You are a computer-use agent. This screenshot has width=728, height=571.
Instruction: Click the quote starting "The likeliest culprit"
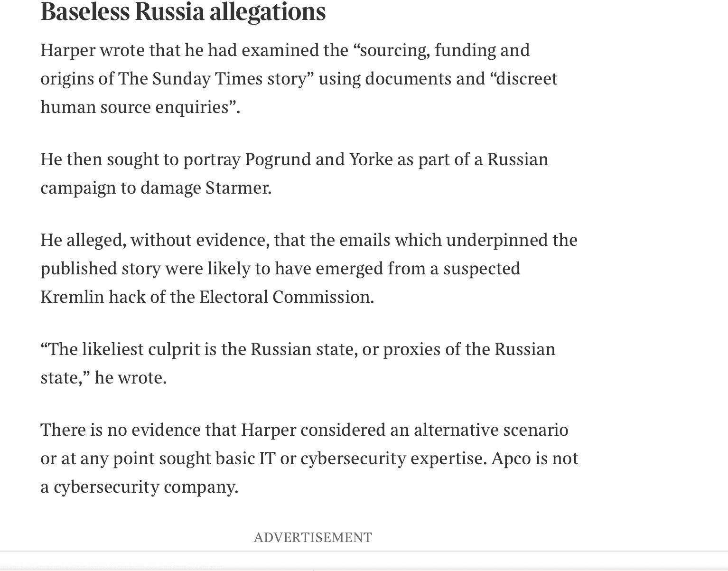pos(298,363)
